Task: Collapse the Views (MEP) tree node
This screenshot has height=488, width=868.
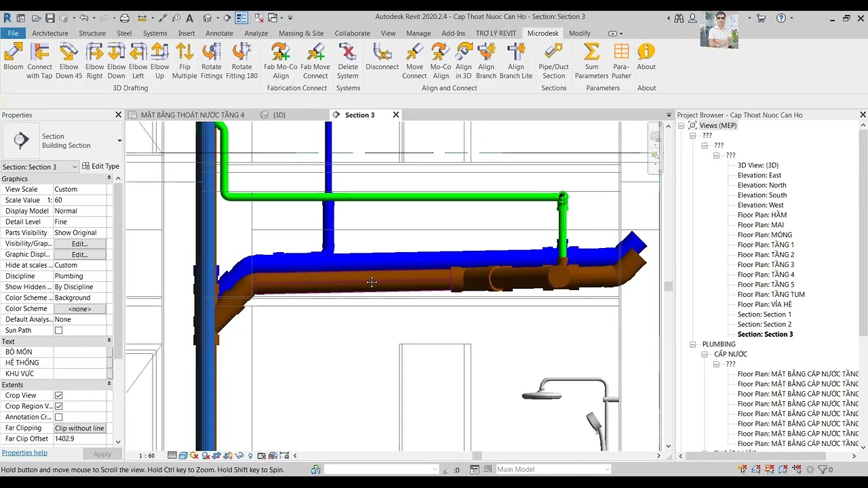Action: pos(681,126)
